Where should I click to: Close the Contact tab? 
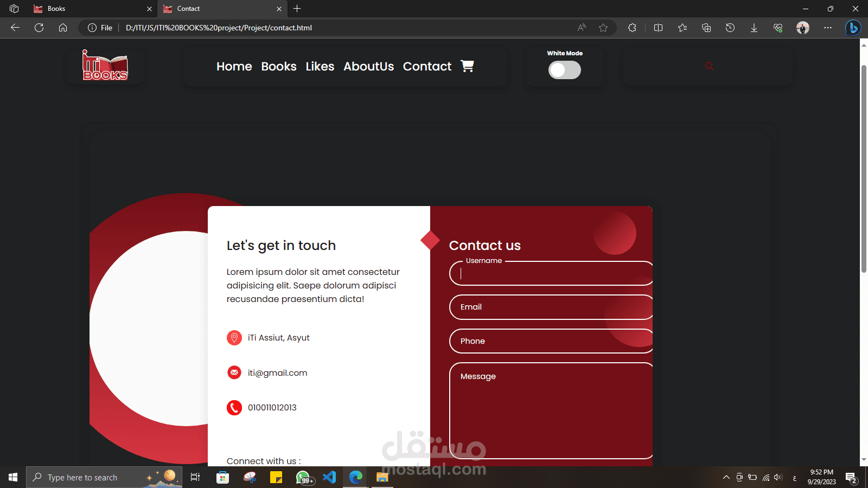pyautogui.click(x=279, y=9)
